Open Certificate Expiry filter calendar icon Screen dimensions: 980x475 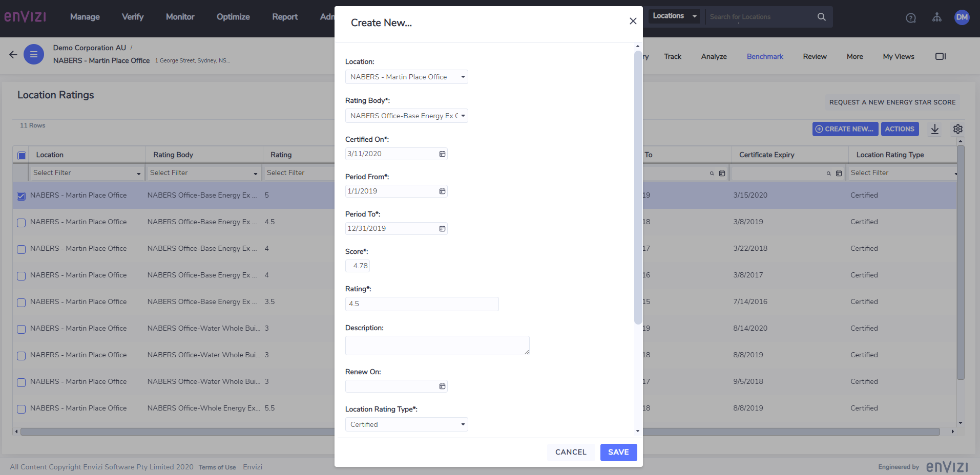click(839, 174)
